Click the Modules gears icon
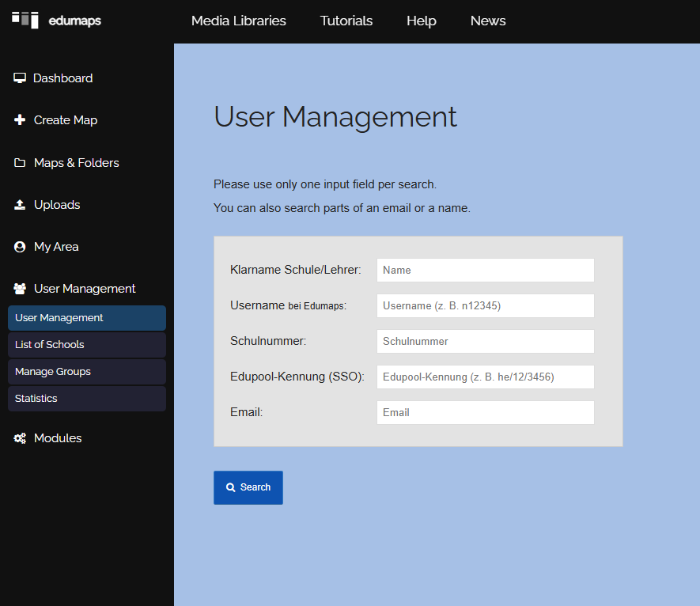This screenshot has width=700, height=606. click(20, 438)
